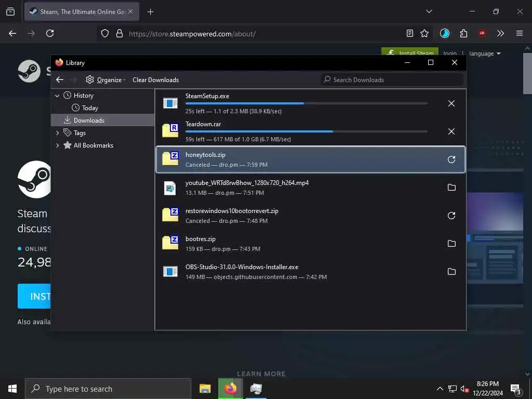Open the notification center

pos(515,389)
